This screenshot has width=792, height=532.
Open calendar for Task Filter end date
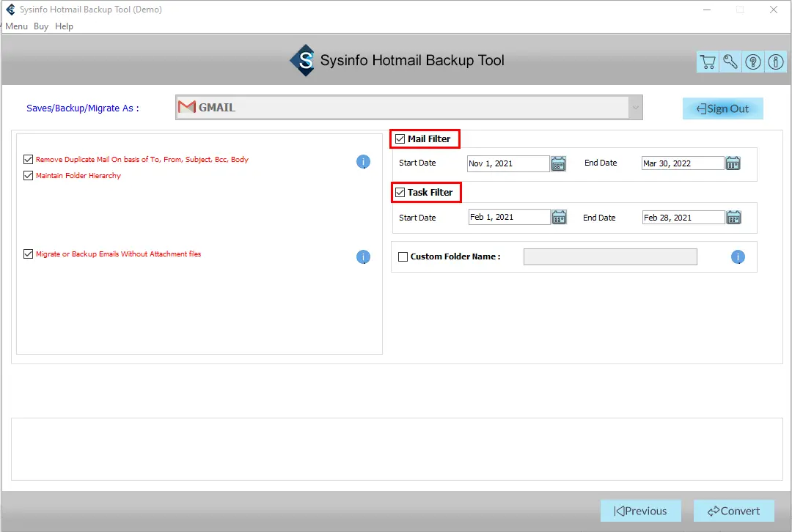(x=733, y=218)
